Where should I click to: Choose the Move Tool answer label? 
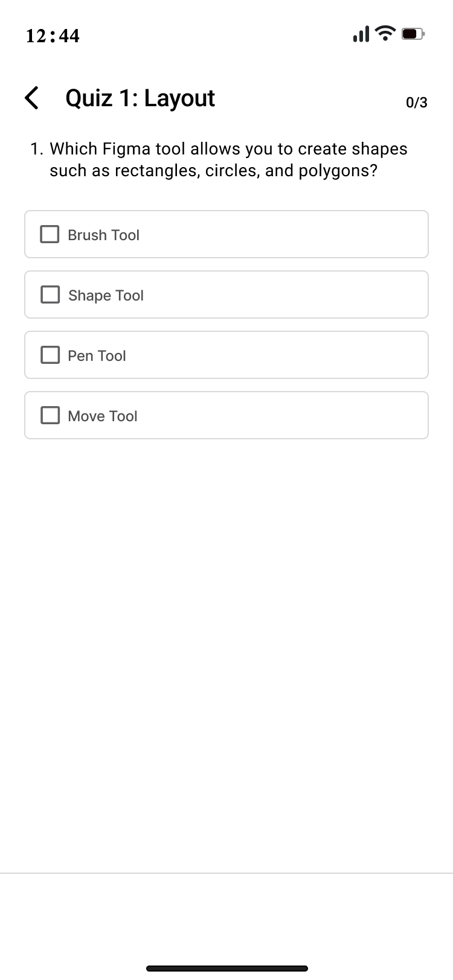point(103,416)
